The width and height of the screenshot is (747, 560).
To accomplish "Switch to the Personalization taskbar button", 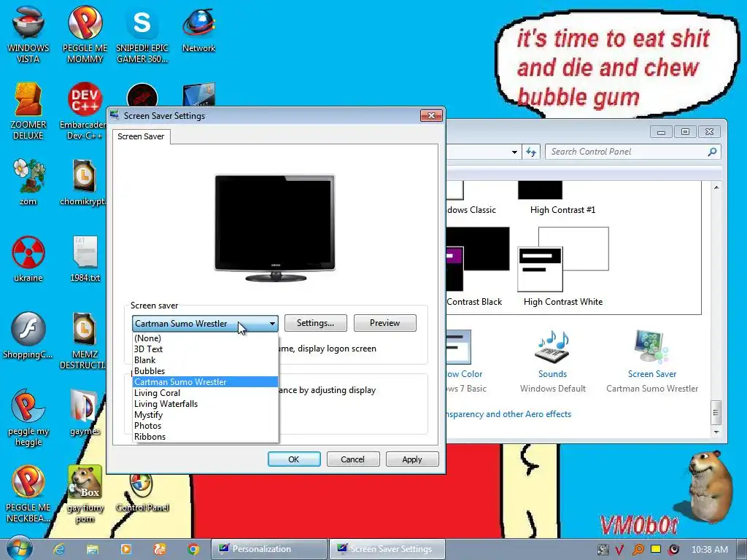I will pyautogui.click(x=269, y=549).
